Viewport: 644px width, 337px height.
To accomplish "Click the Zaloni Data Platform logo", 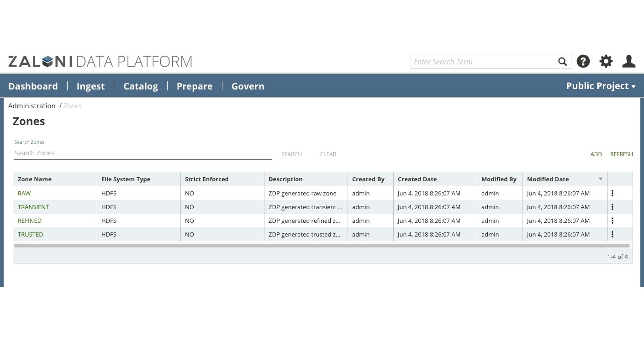I will (x=100, y=61).
